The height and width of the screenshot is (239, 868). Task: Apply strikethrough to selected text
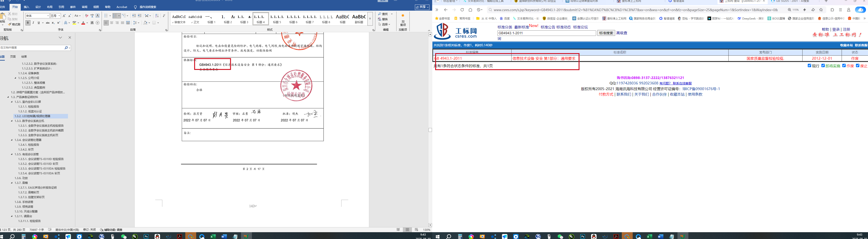(48, 23)
